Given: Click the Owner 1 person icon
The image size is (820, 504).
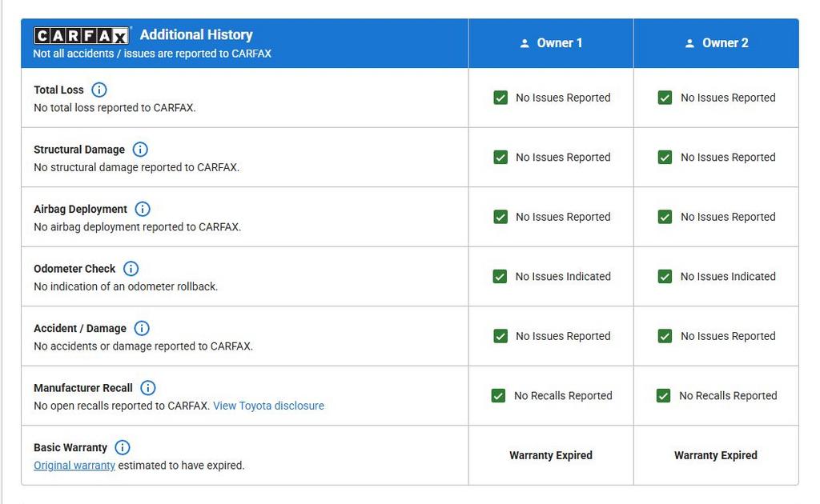Looking at the screenshot, I should coord(525,43).
